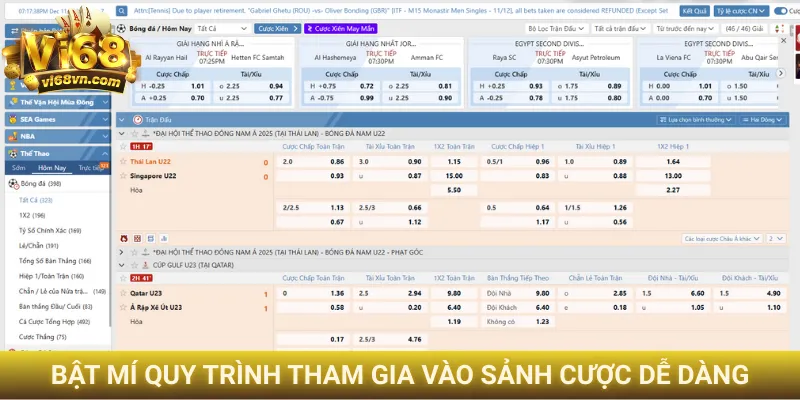Click the pin icon of Cúp Gulf U23 league
Image resolution: width=800 pixels, height=400 pixels.
click(145, 265)
